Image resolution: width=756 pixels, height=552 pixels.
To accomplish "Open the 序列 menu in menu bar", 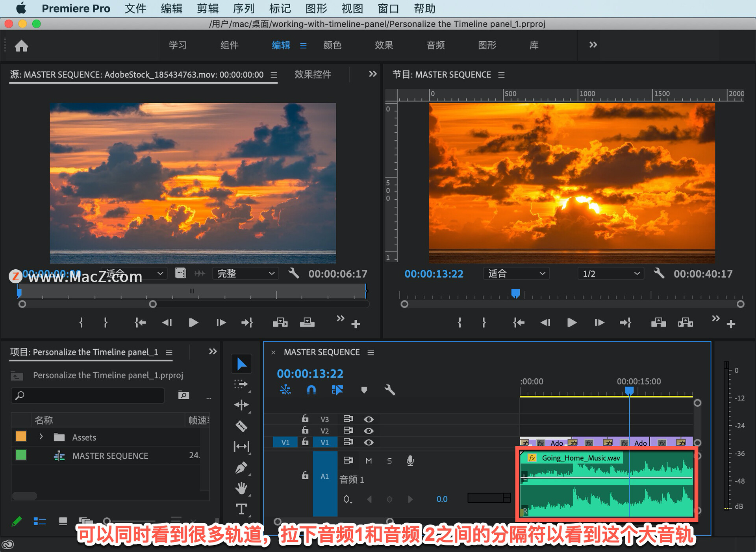I will [x=244, y=8].
